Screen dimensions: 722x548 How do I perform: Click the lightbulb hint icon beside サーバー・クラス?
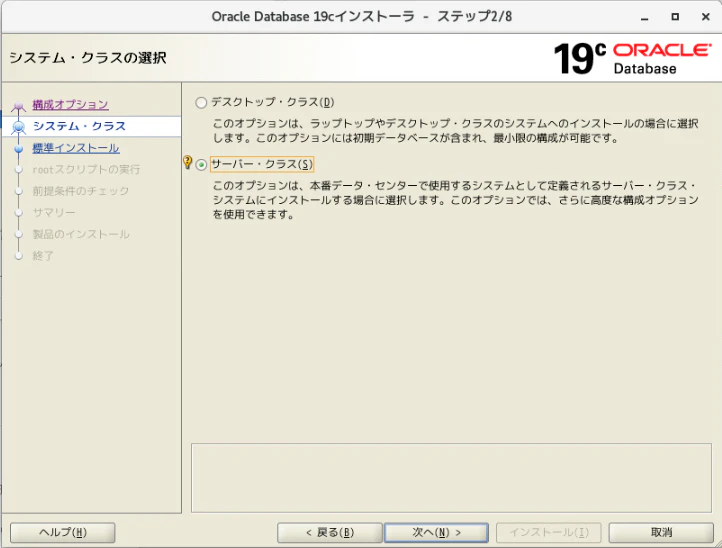coord(187,162)
